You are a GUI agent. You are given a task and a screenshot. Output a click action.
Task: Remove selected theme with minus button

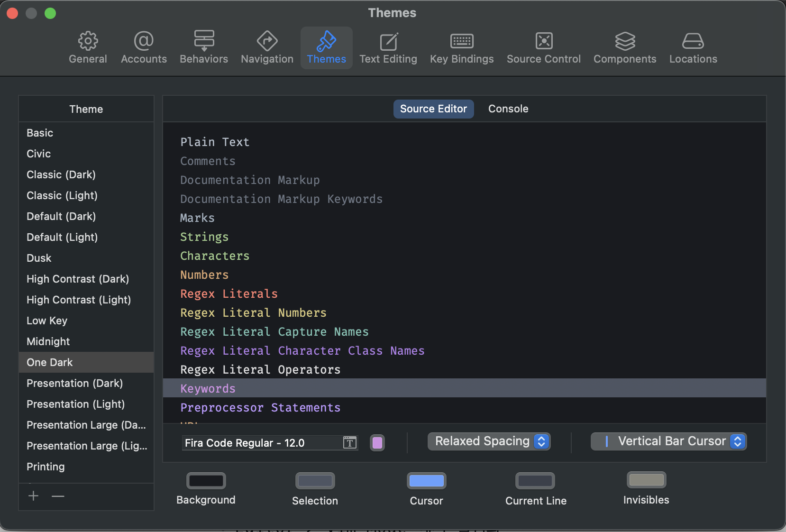coord(58,496)
